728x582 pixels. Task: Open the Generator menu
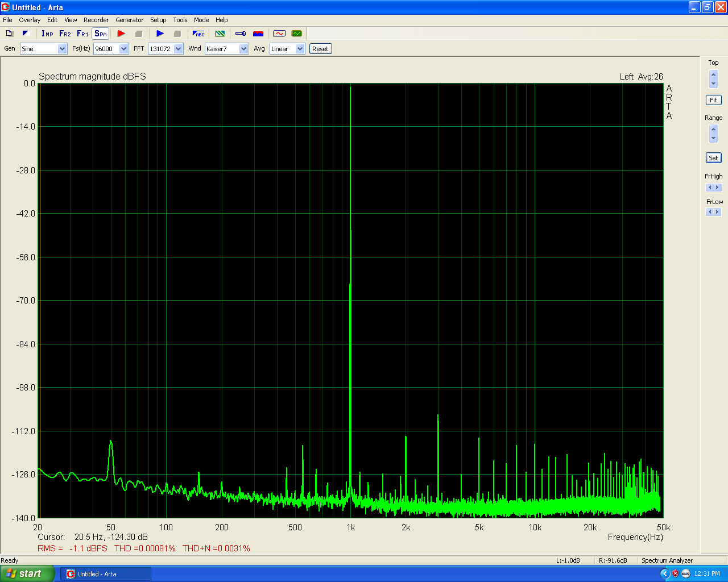130,20
